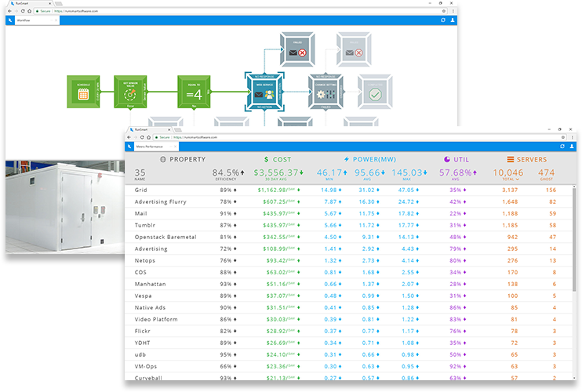Open user profile icon in Workflow window
This screenshot has height=392, width=582.
[x=453, y=20]
